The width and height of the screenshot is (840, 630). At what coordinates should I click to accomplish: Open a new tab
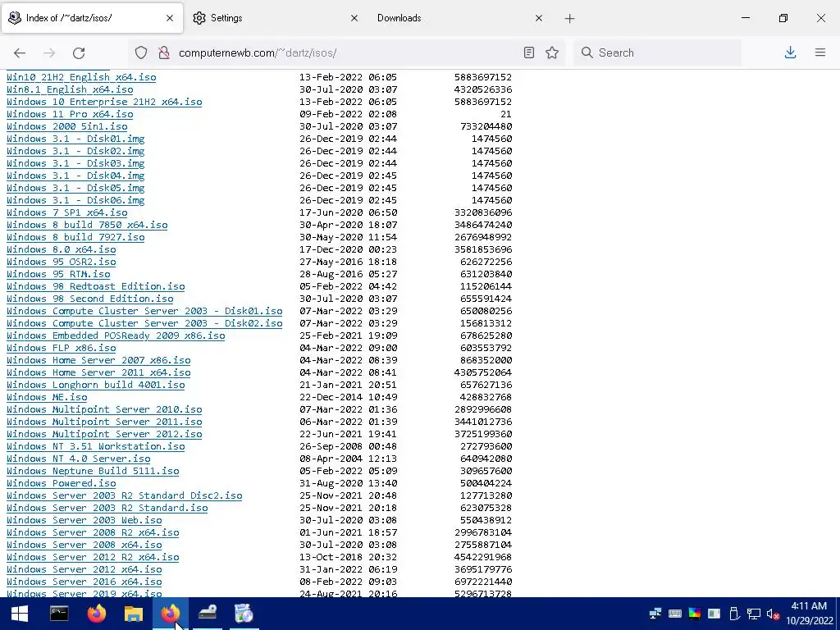pyautogui.click(x=569, y=18)
